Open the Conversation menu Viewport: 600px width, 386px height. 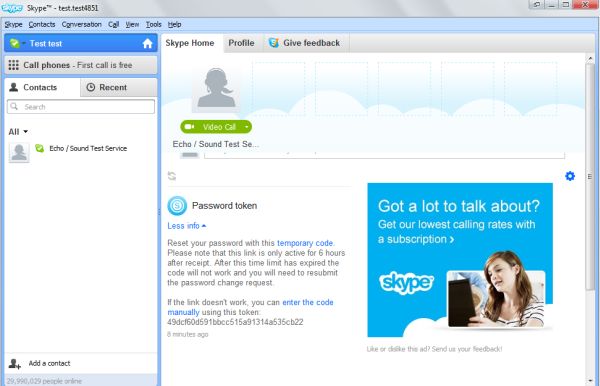click(82, 24)
